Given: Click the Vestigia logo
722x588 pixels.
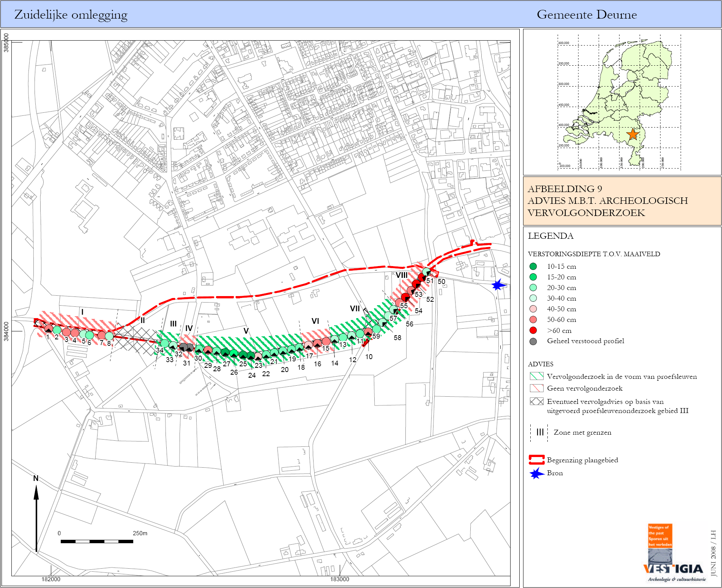Looking at the screenshot, I should coord(674,553).
